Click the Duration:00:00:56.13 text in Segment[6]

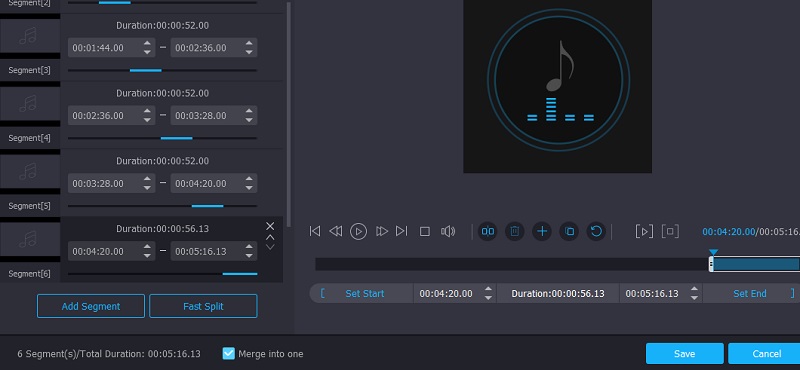[x=162, y=229]
